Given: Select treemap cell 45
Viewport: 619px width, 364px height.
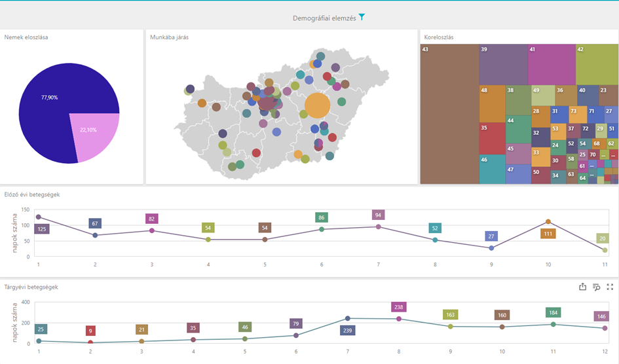Looking at the screenshot, I should 519,154.
